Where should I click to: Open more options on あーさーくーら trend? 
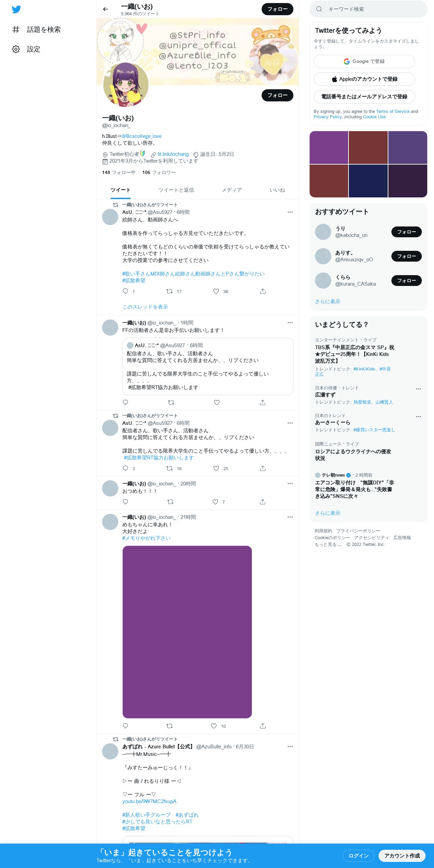click(418, 416)
